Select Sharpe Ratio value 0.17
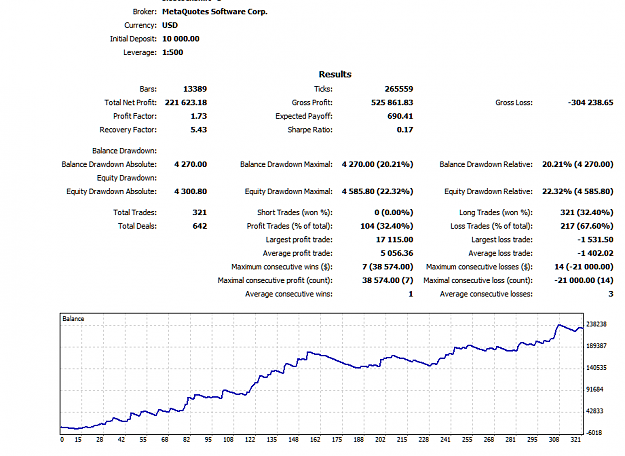Image resolution: width=625 pixels, height=456 pixels. (405, 130)
